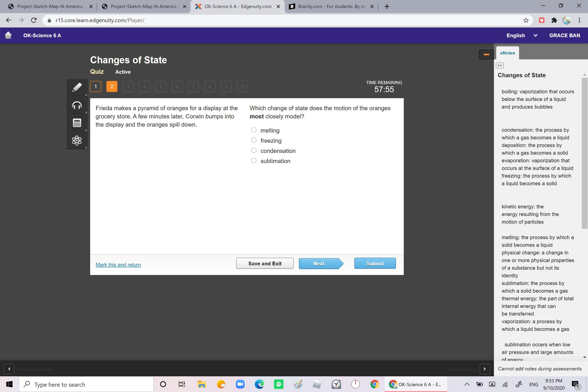The height and width of the screenshot is (392, 588).
Task: Select the highlighter pencil tool
Action: (x=77, y=87)
